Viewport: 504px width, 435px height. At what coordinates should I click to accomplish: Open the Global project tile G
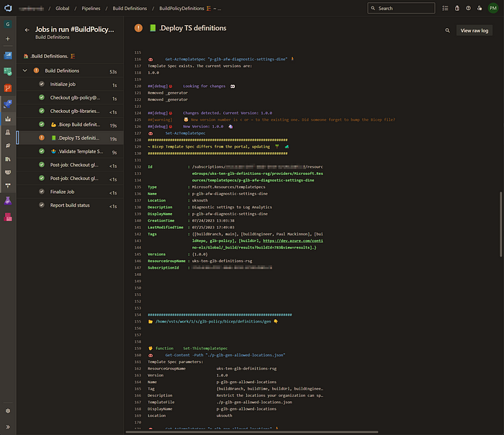(x=8, y=24)
